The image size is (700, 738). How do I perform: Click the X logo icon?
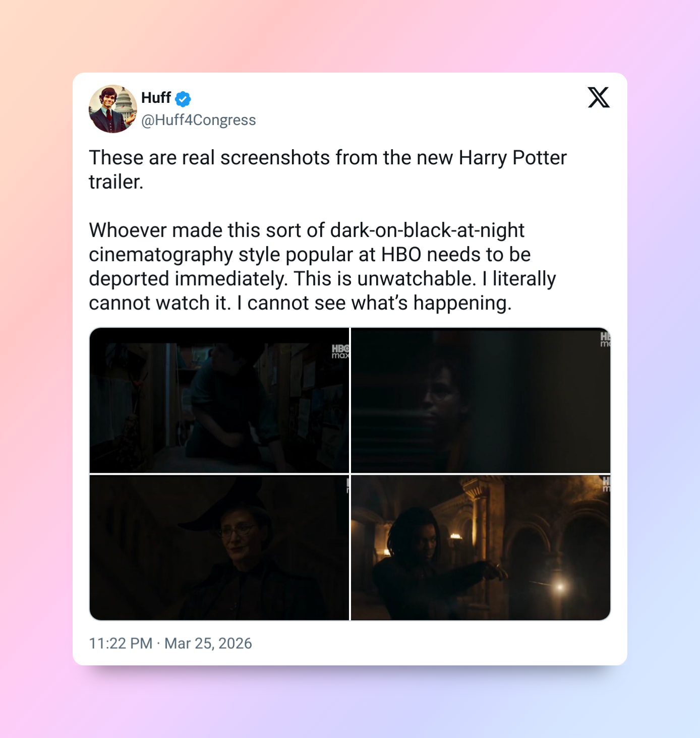599,97
